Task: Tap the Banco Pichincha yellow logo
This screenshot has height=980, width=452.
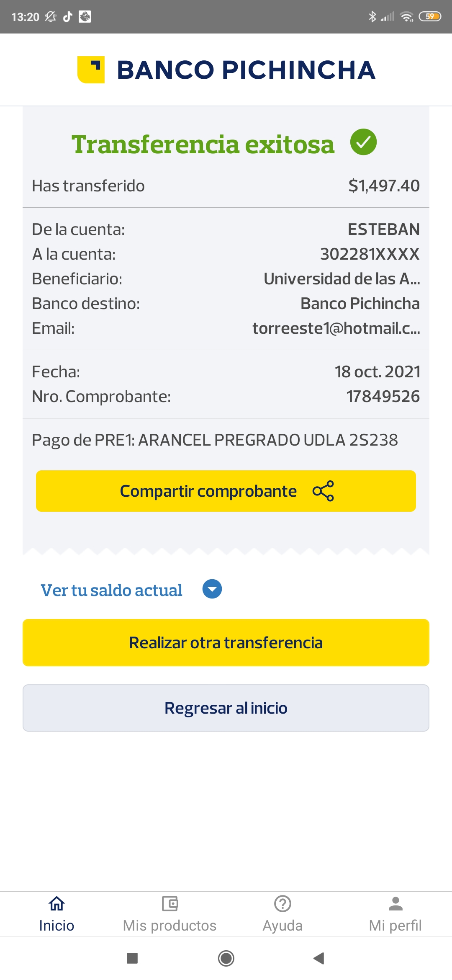Action: tap(91, 70)
